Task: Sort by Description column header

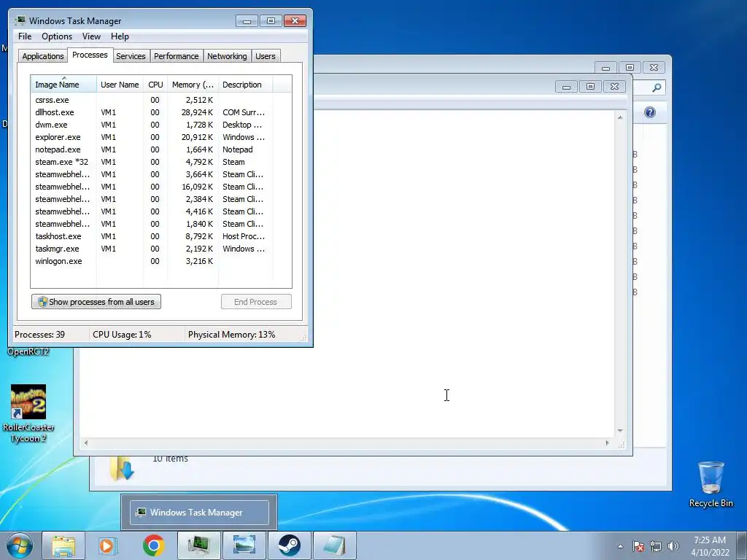Action: coord(245,85)
